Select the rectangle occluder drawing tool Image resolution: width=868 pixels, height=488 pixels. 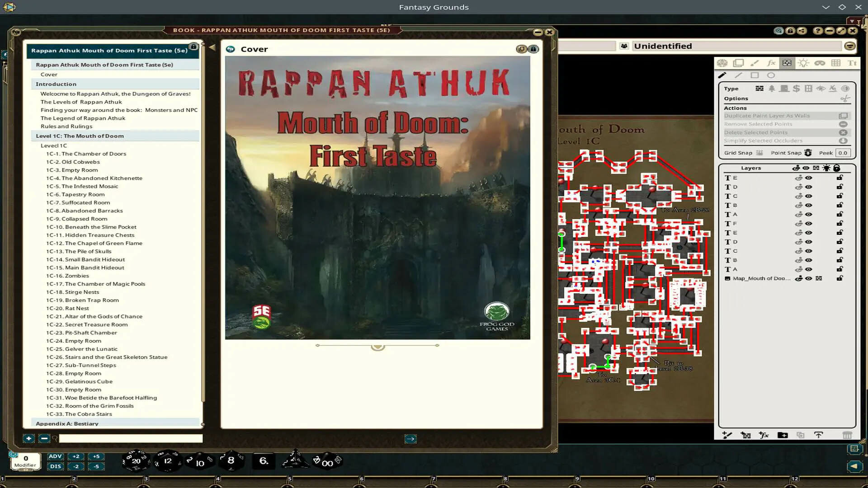point(755,75)
